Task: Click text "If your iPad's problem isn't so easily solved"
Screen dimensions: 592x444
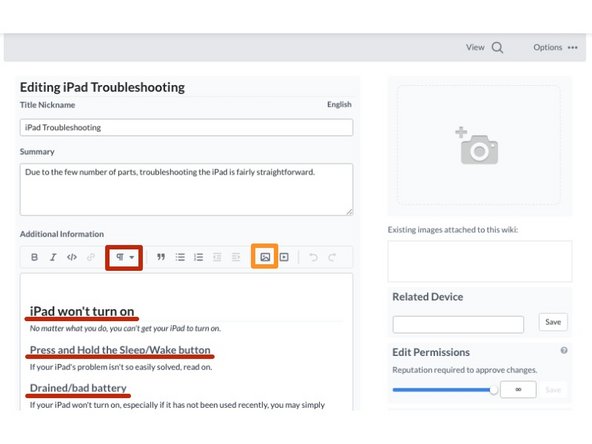Action: 121,367
